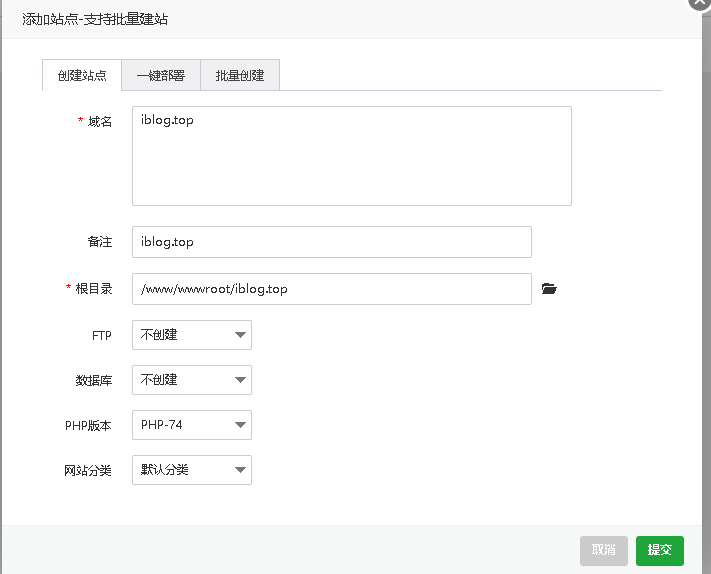711x574 pixels.
Task: Close the 添加站点 dialog
Action: click(701, 3)
